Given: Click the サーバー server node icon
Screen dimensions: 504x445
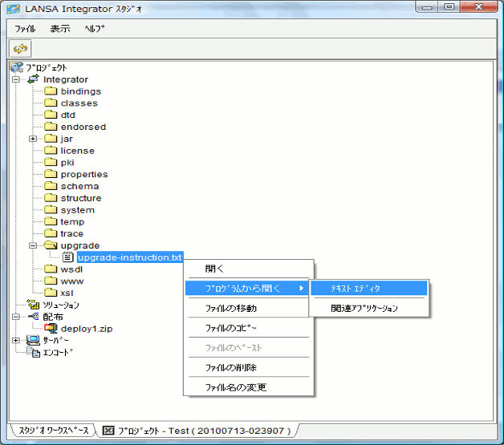Looking at the screenshot, I should click(x=33, y=340).
